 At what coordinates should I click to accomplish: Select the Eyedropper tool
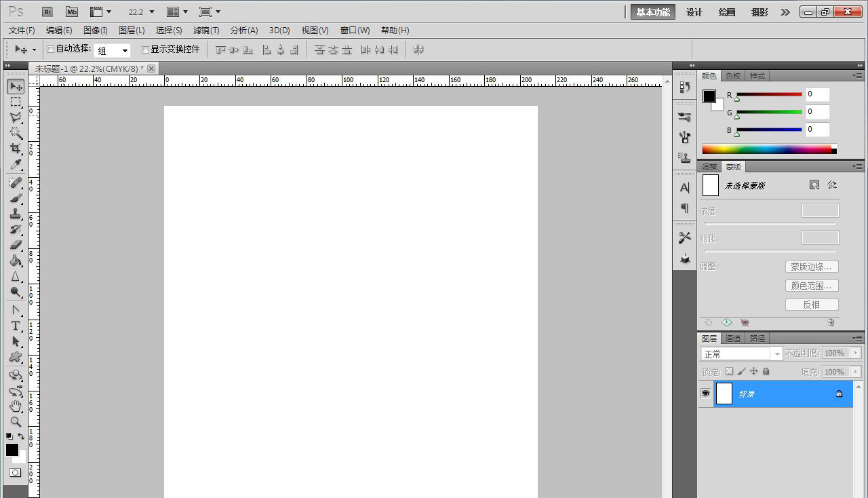(x=16, y=164)
